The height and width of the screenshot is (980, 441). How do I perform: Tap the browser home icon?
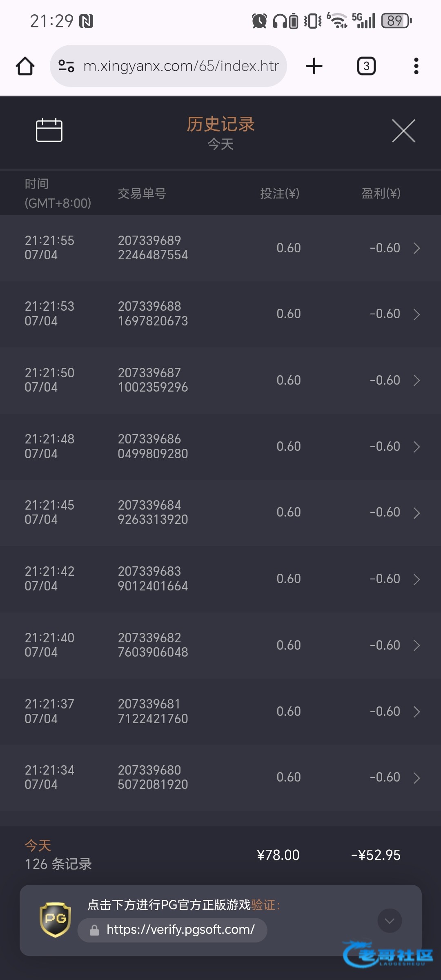point(25,66)
